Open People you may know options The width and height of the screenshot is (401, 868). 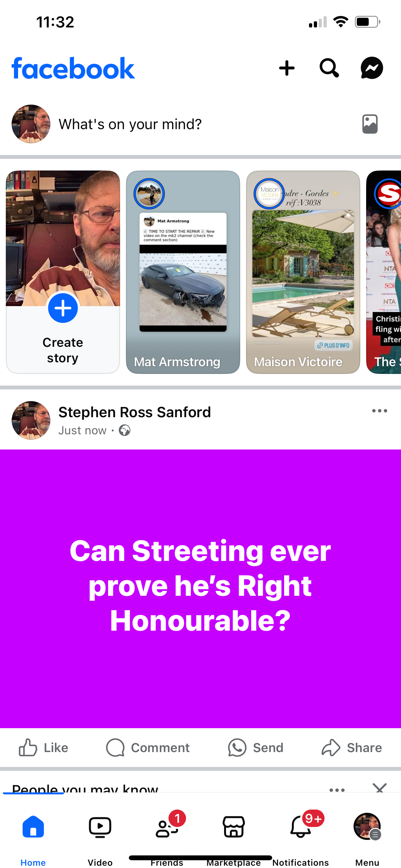337,789
